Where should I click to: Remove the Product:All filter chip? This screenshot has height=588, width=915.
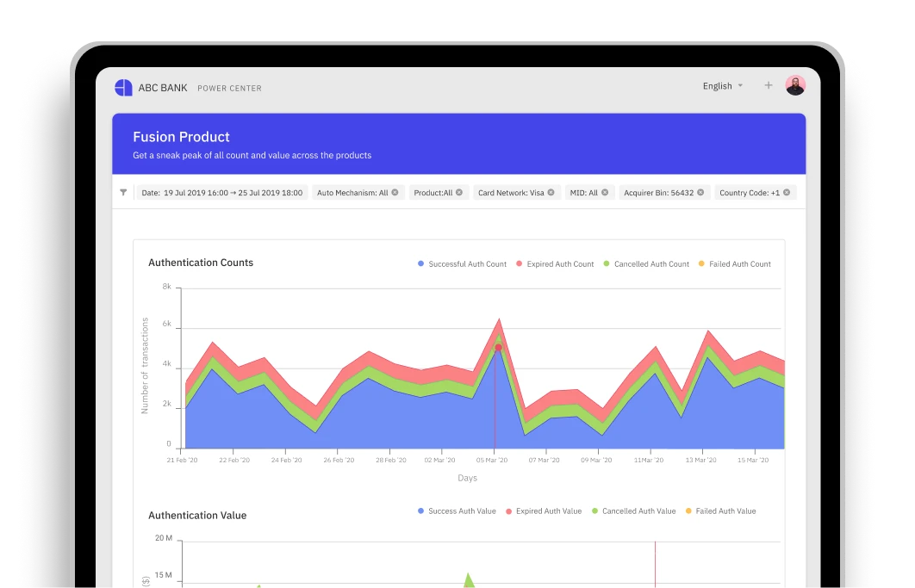tap(459, 193)
